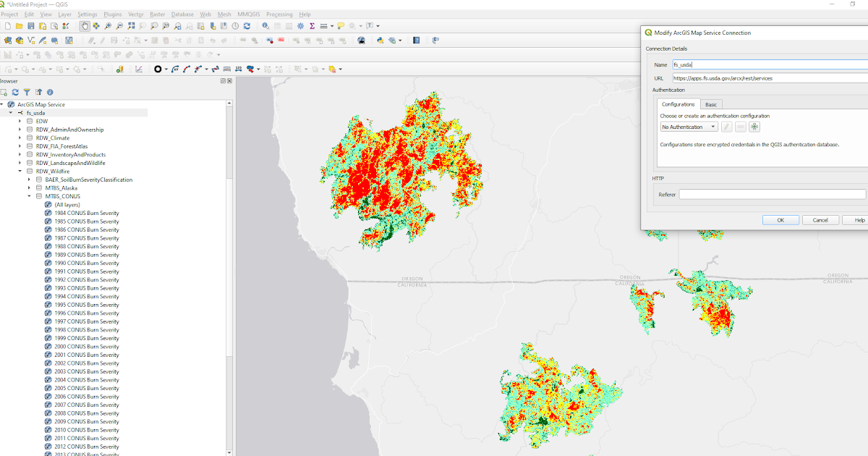Image resolution: width=868 pixels, height=456 pixels.
Task: Activate the Zoom In magnifier tool
Action: pos(108,26)
